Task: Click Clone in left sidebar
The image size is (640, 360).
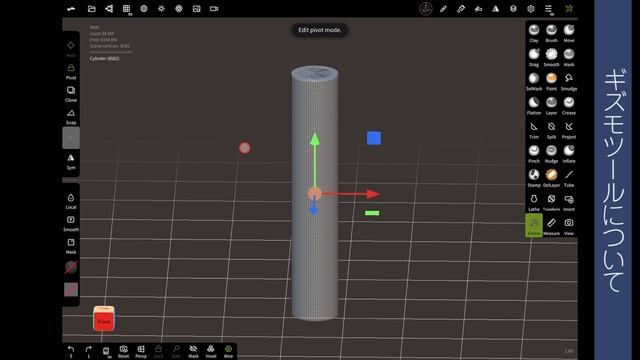Action: click(71, 94)
